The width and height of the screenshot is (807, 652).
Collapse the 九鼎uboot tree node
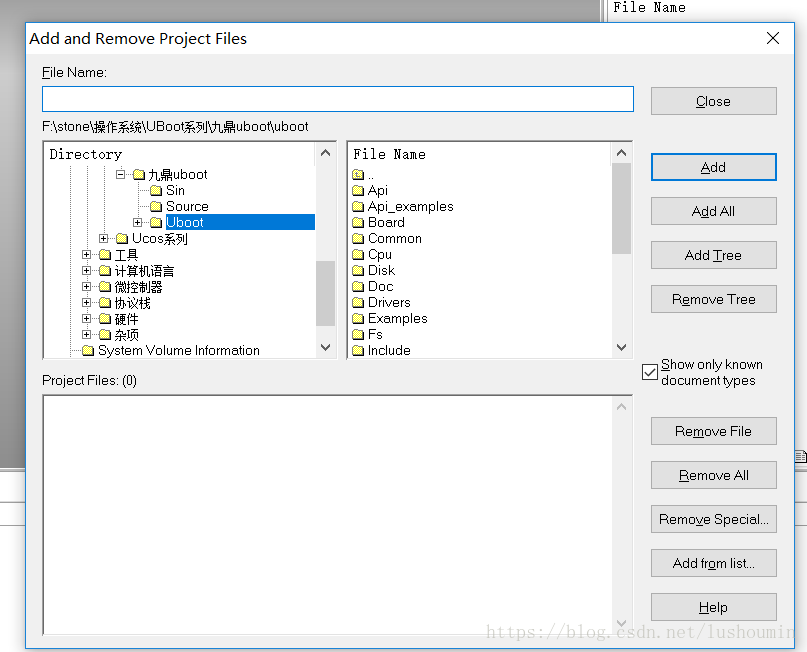point(120,174)
